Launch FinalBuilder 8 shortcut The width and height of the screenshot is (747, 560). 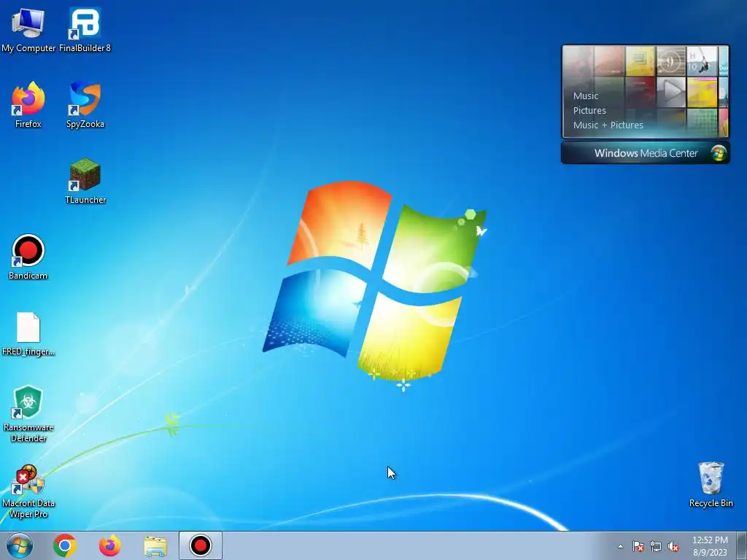point(85,30)
